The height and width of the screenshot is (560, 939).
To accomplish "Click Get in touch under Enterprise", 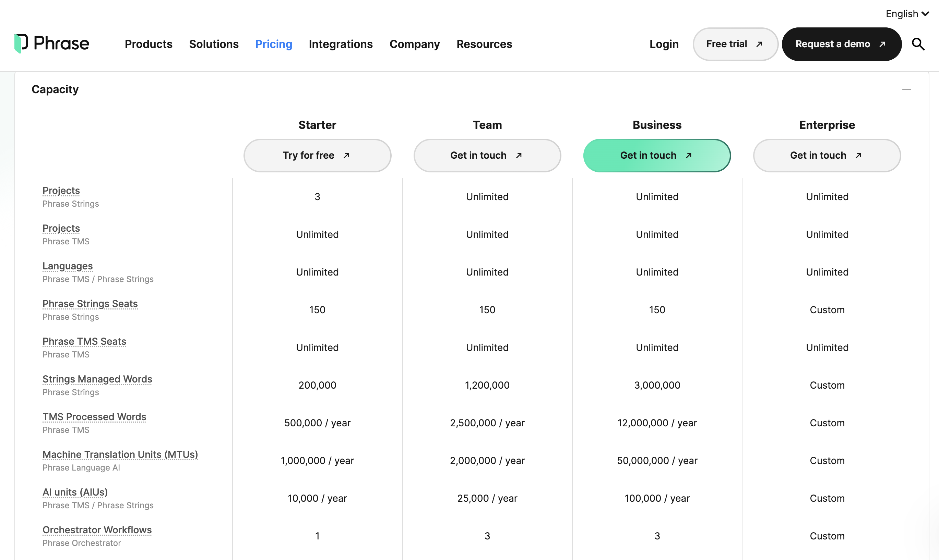I will [827, 156].
